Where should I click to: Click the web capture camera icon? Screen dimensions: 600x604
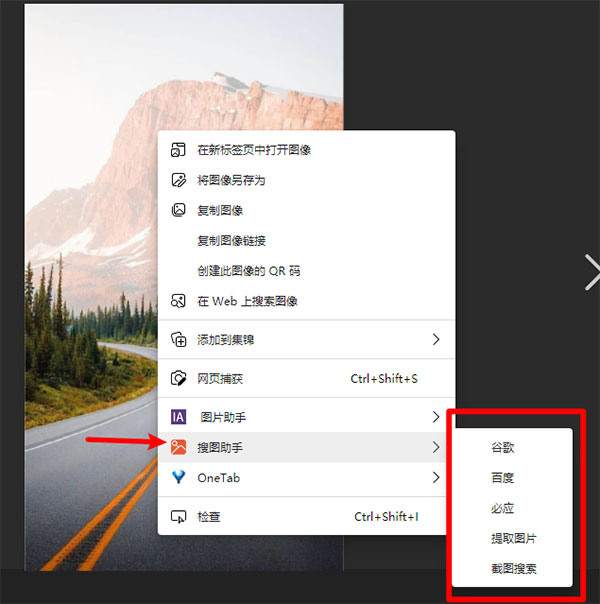click(x=178, y=378)
